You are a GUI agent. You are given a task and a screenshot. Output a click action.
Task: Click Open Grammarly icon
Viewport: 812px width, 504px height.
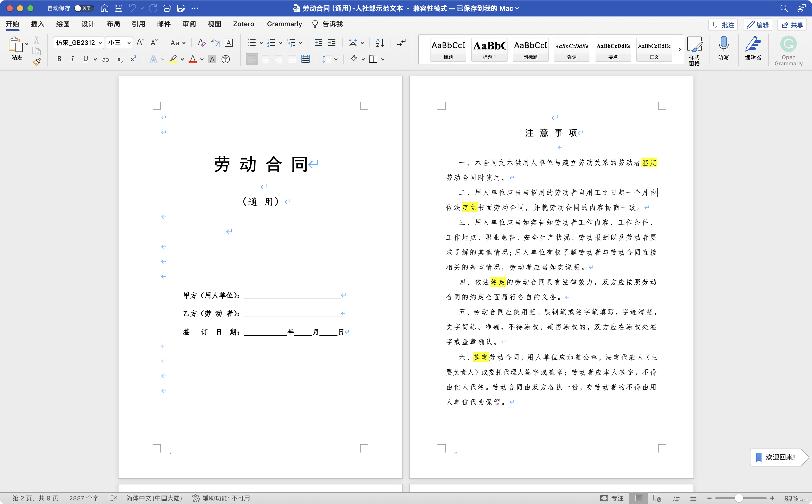788,51
